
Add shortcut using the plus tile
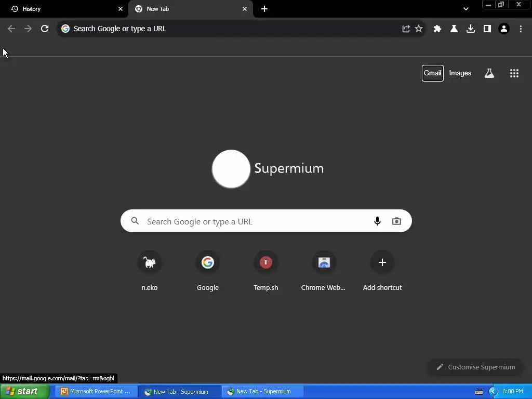click(382, 271)
